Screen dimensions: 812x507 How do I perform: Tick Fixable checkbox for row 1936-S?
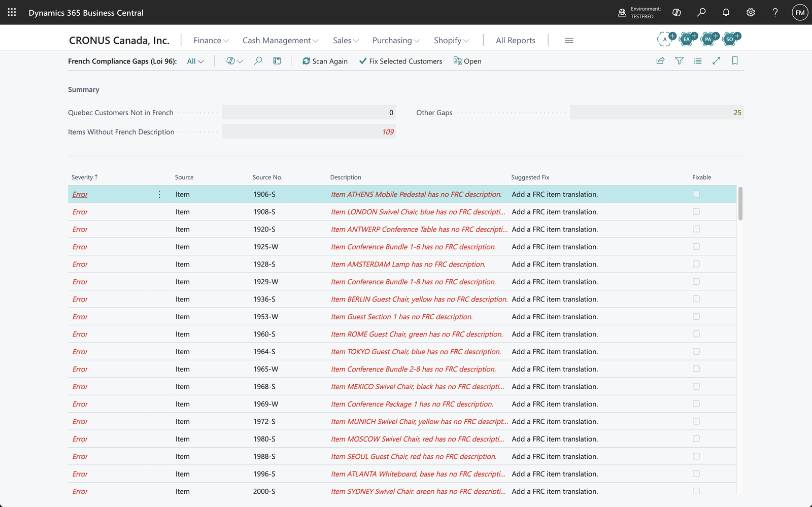coord(696,299)
